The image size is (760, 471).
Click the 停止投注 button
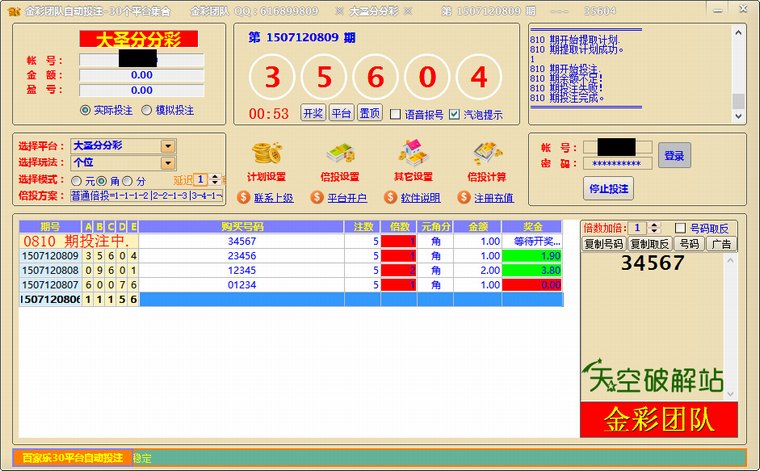[x=608, y=188]
